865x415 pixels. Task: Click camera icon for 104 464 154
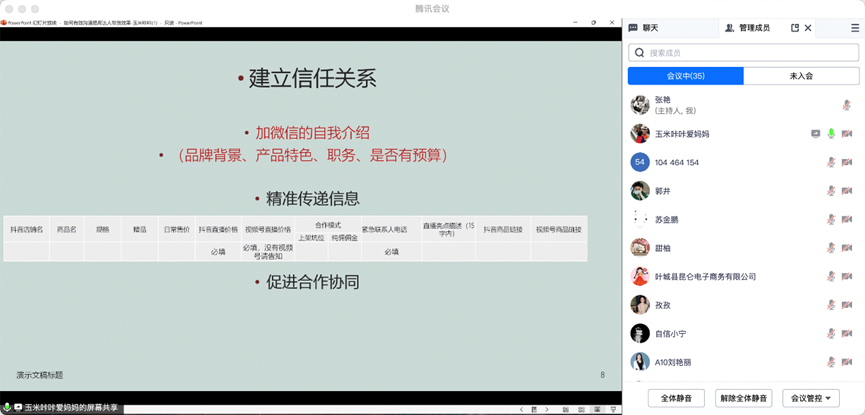[847, 162]
